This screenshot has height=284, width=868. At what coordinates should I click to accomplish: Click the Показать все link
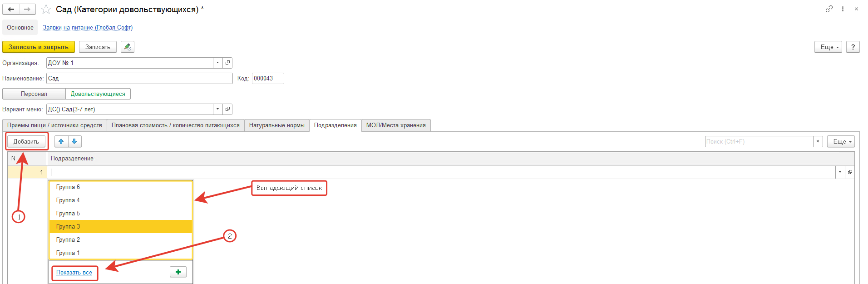[74, 273]
